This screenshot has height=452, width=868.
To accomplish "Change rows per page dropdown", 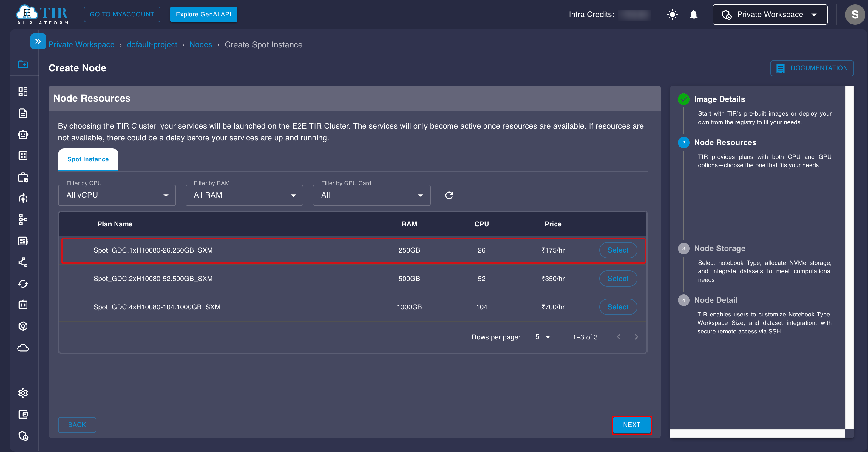I will 543,337.
